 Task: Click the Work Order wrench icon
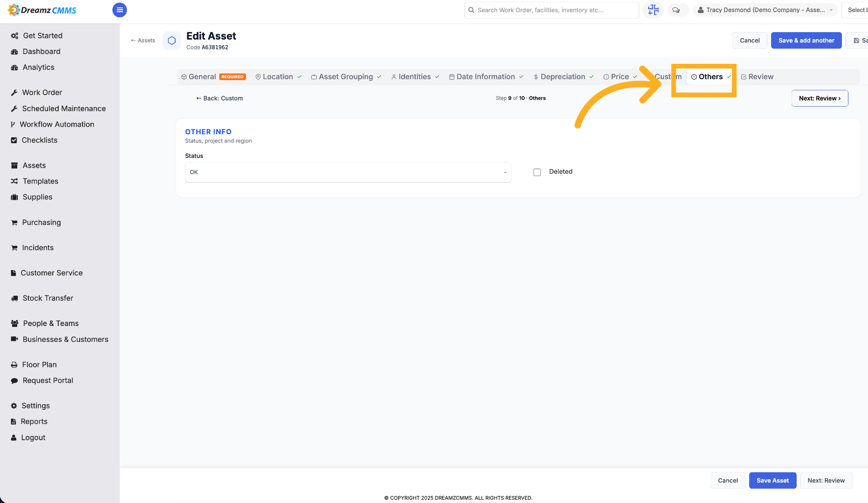click(x=14, y=93)
